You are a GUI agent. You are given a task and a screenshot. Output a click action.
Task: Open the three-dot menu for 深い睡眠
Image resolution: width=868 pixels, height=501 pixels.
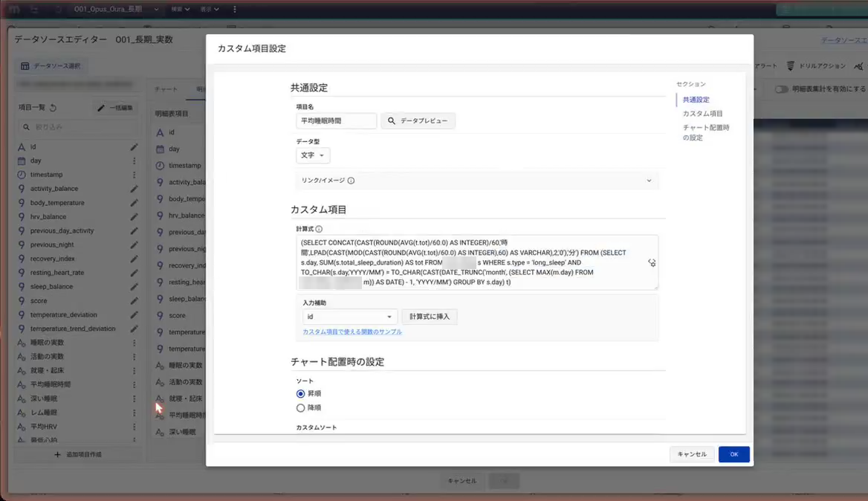point(134,398)
